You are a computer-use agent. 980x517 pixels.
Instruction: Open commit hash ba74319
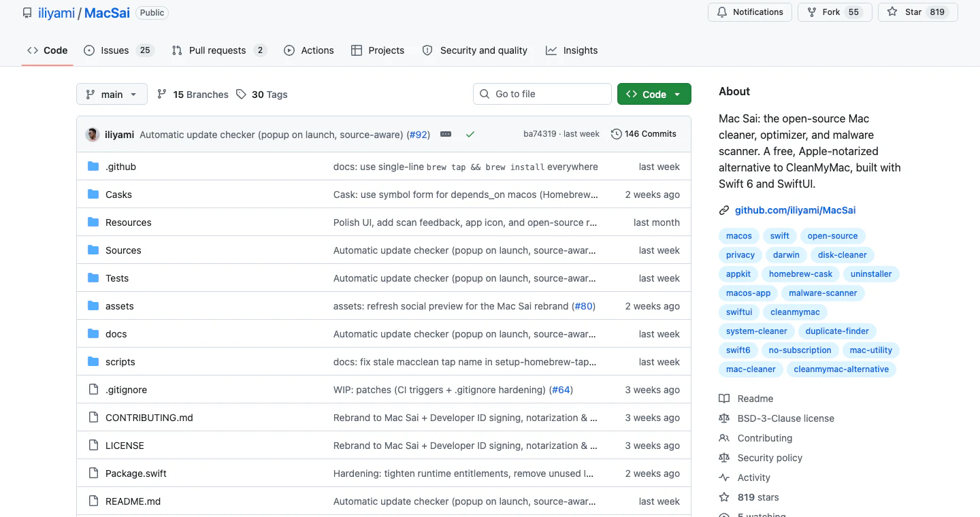click(540, 134)
